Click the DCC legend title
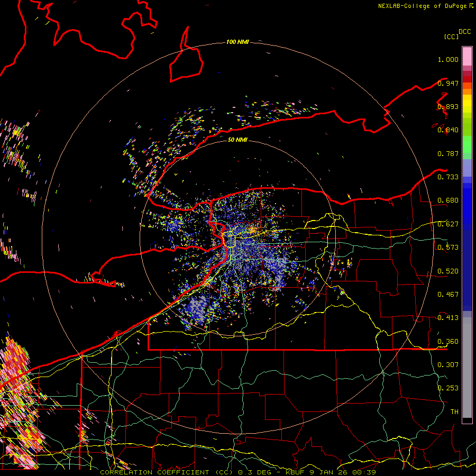 tap(465, 32)
